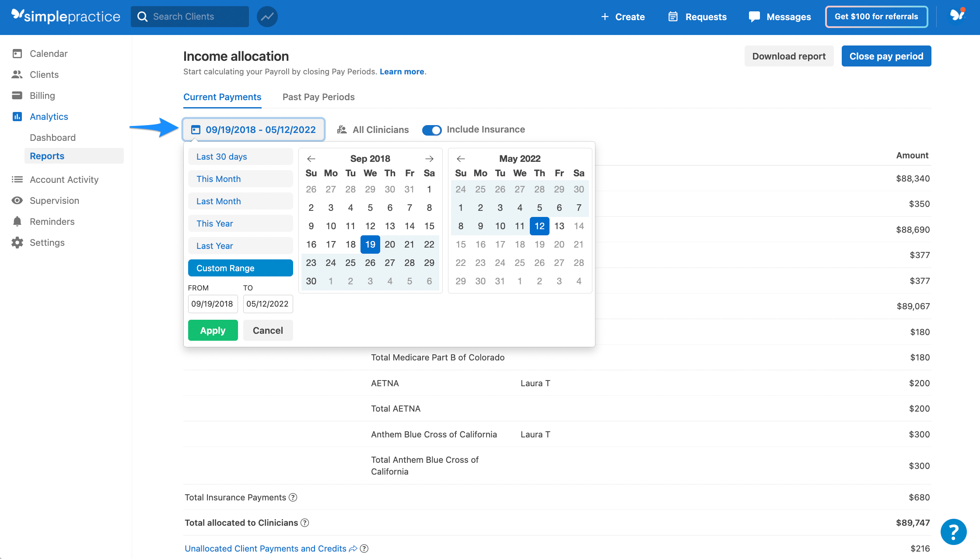Open Clients in the sidebar
This screenshot has height=559, width=980.
(x=44, y=75)
